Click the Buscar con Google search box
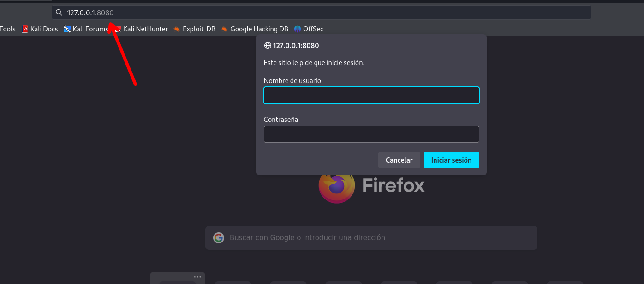 [x=371, y=238]
